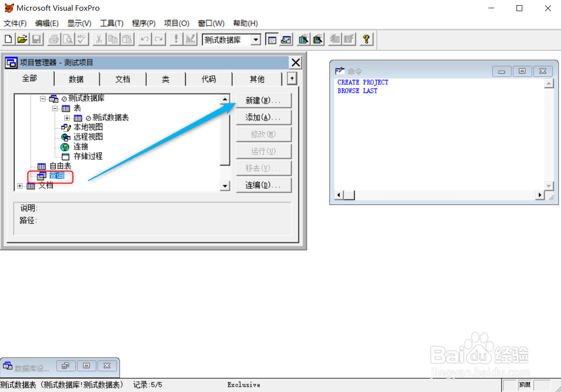Click the Run exclamation mark icon
Screen dimensions: 561x392
pyautogui.click(x=176, y=39)
